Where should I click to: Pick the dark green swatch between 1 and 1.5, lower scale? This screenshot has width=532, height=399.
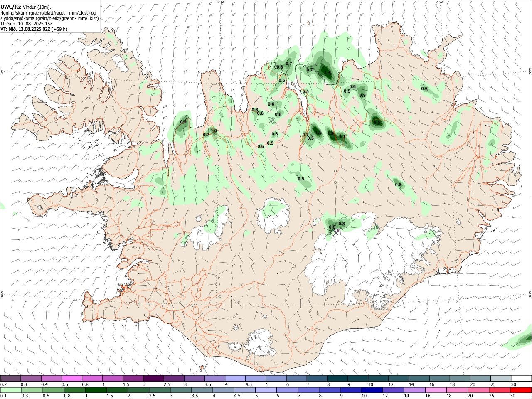coord(96,390)
